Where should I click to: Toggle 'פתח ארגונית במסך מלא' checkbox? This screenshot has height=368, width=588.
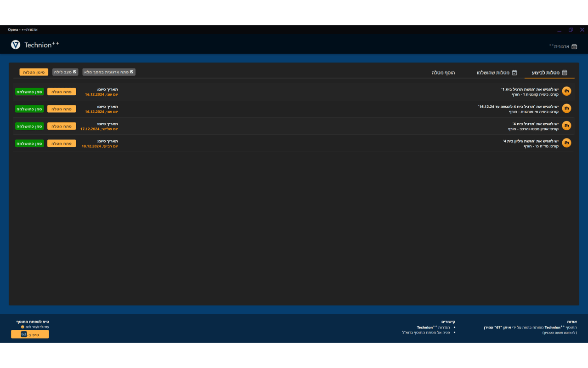point(132,72)
